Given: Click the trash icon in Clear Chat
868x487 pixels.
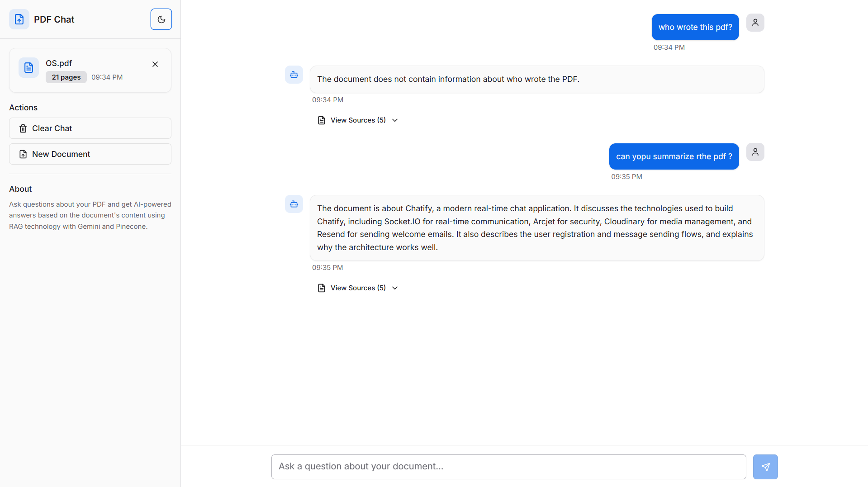Looking at the screenshot, I should pos(23,128).
